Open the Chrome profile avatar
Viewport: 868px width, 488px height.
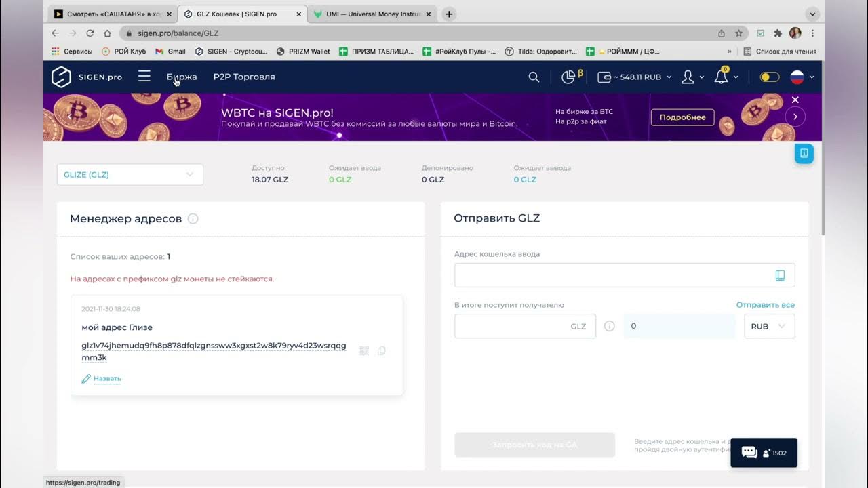click(795, 33)
